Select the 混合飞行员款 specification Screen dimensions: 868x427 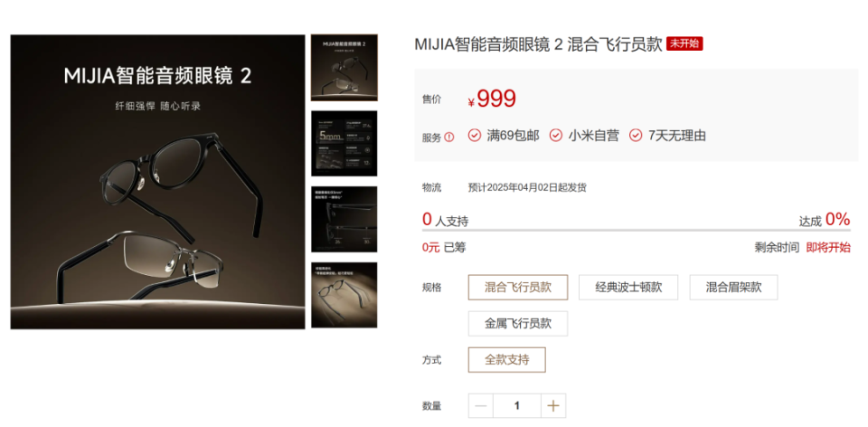[518, 288]
